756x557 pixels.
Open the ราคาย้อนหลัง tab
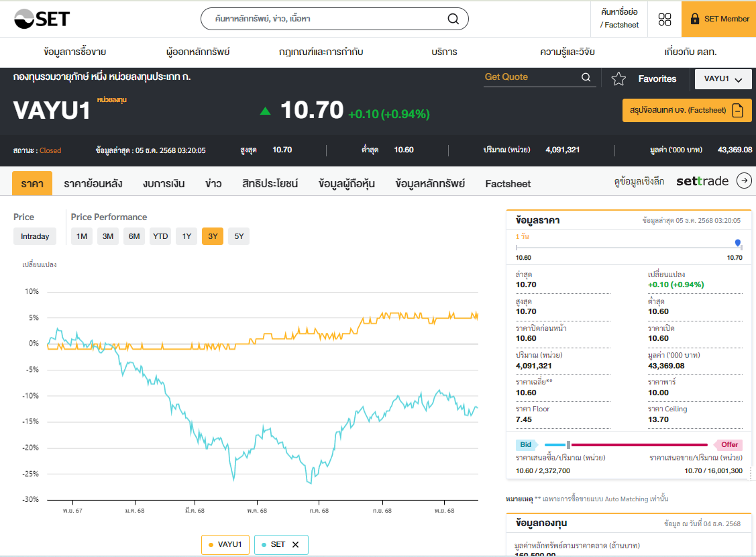pos(93,183)
